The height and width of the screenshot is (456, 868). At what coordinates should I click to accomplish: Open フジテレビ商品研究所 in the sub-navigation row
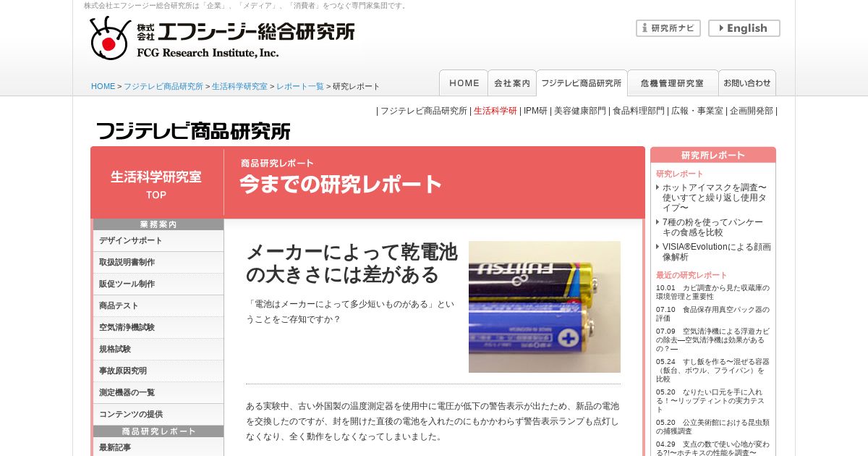pos(424,111)
